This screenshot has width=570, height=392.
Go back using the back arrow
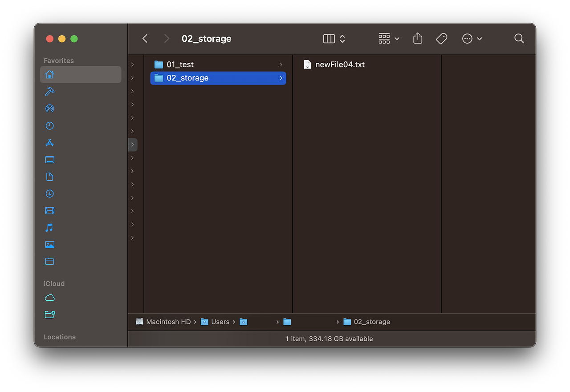(x=145, y=39)
